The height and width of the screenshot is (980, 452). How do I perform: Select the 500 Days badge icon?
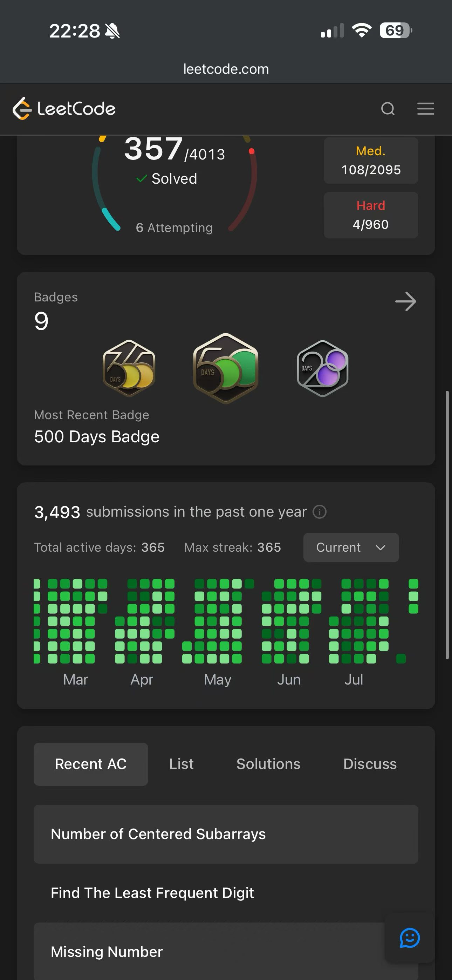(226, 368)
